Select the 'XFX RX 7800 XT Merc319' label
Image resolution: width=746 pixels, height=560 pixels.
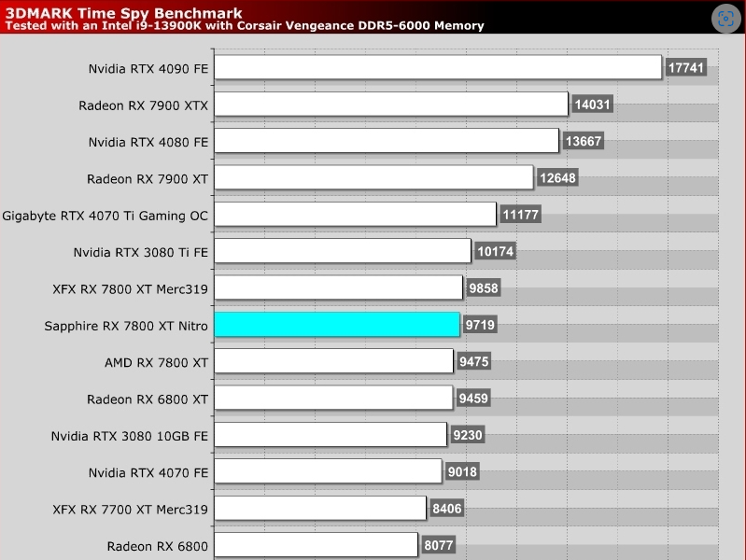click(x=131, y=289)
